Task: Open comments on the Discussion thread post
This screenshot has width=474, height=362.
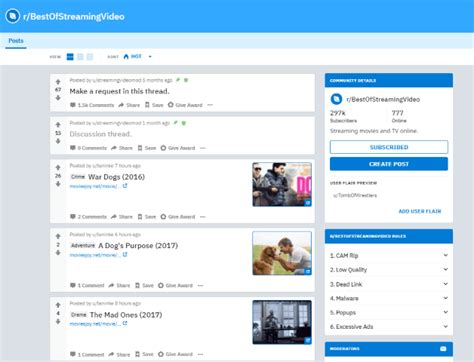Action: (88, 148)
